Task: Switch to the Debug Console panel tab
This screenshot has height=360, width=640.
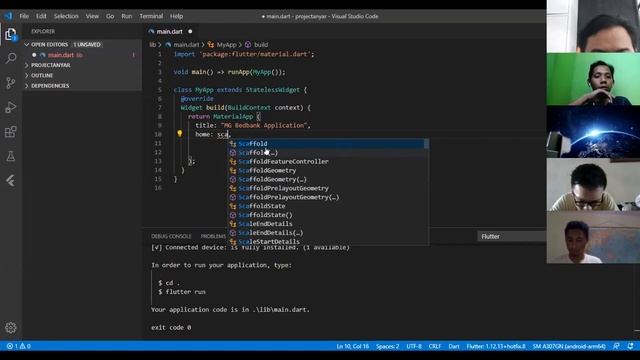Action: (171, 236)
